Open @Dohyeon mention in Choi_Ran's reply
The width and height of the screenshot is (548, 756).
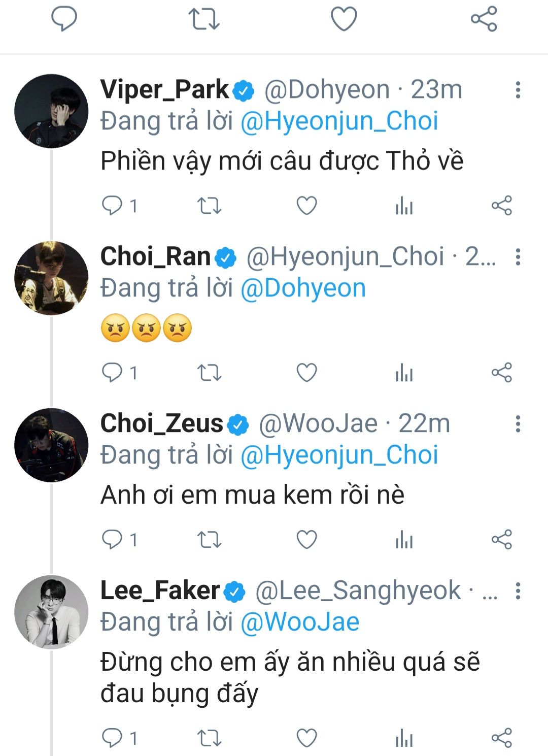pyautogui.click(x=302, y=288)
